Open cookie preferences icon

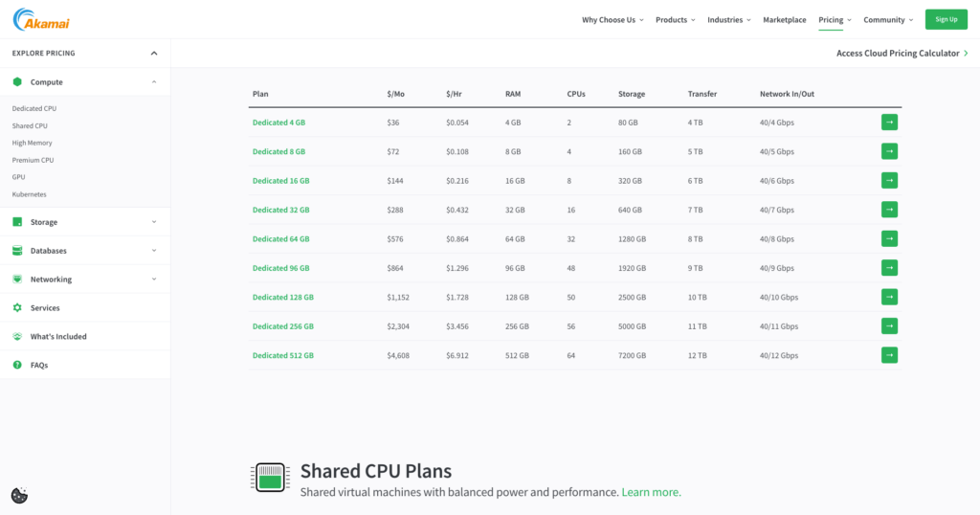[19, 496]
